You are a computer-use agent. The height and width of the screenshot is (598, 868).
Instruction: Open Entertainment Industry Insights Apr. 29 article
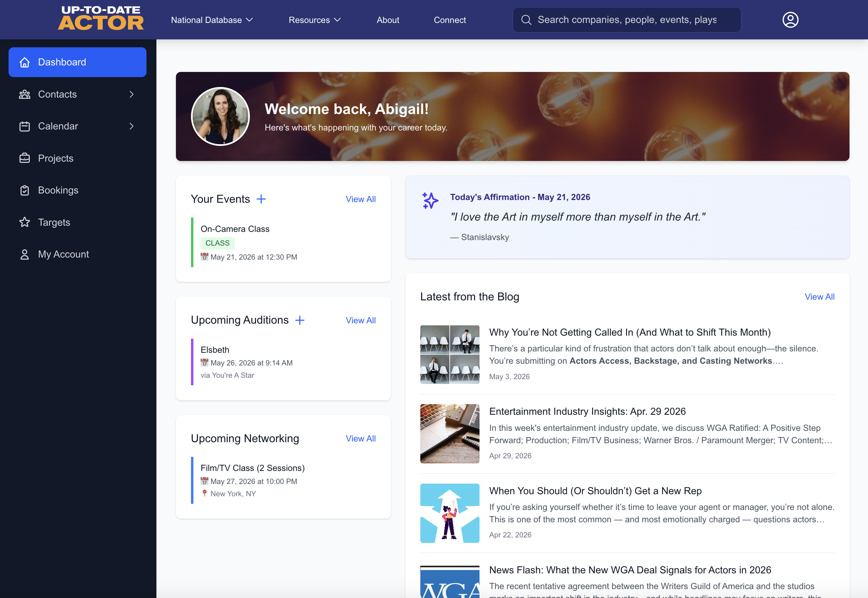tap(588, 411)
